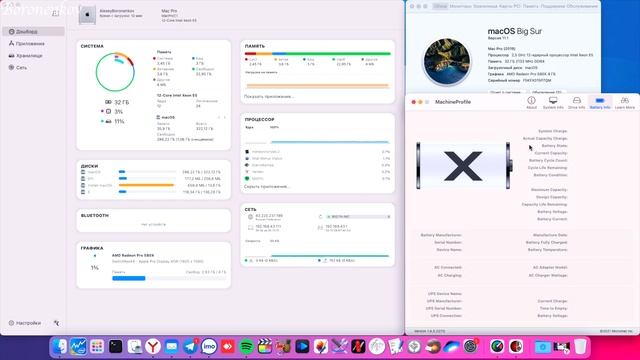Click the colored memory usage bar in the Память card
Viewport: 640px width, 360px height.
(318, 53)
